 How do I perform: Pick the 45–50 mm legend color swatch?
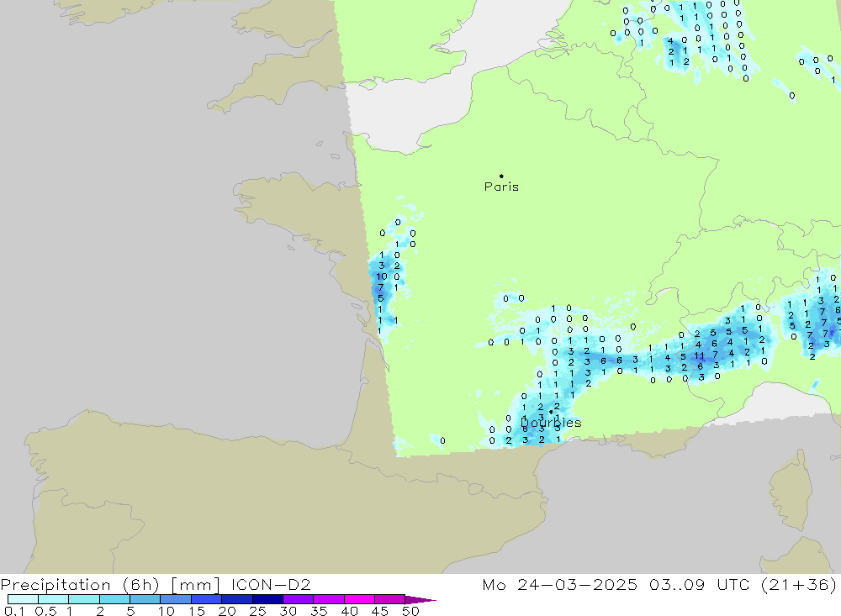coord(389,599)
